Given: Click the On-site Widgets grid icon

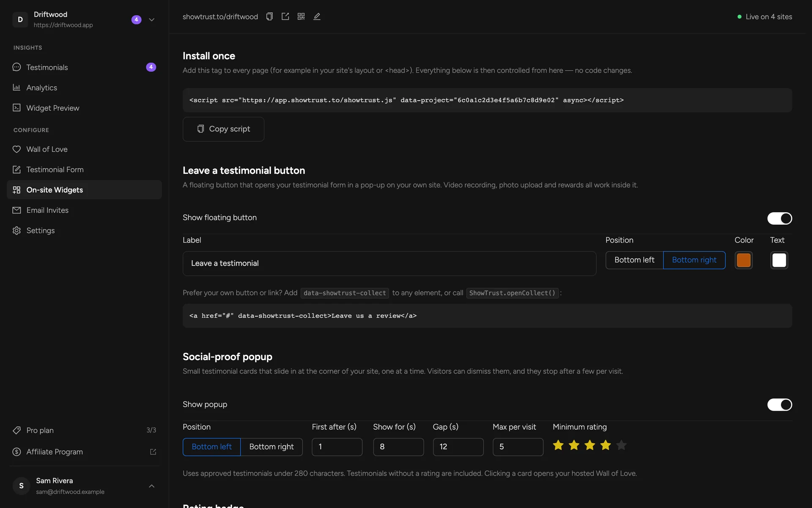Looking at the screenshot, I should pos(16,190).
